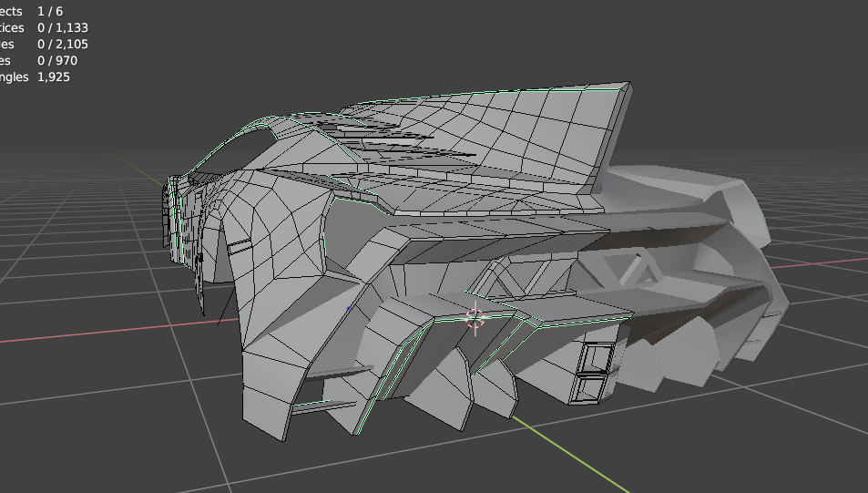
Task: Click the "0 / 970" faces statistic
Action: pyautogui.click(x=57, y=60)
